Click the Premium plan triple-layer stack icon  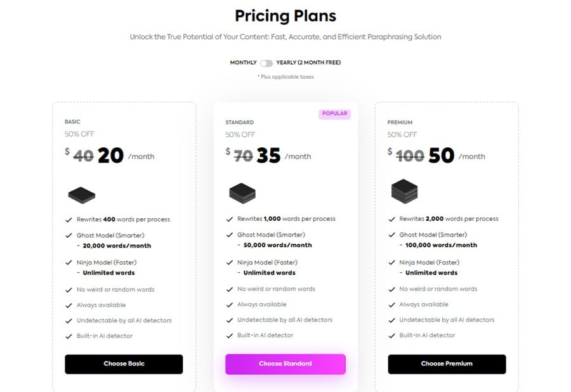click(404, 191)
